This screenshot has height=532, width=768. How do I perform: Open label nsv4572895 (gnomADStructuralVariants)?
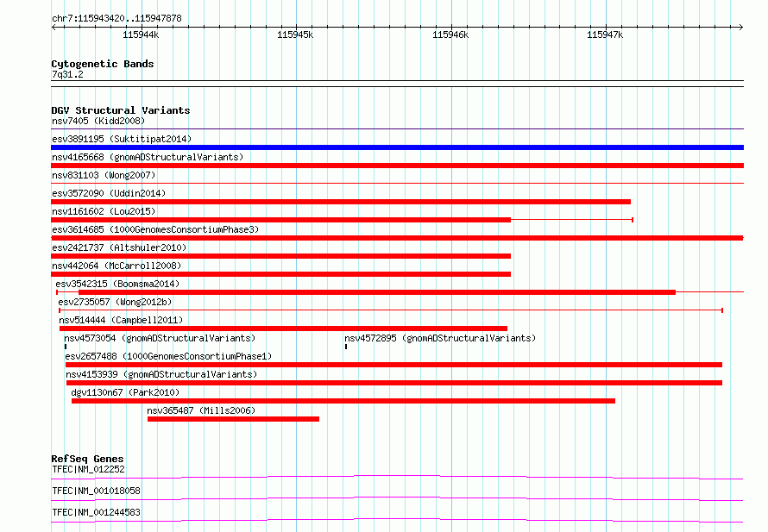(x=440, y=338)
